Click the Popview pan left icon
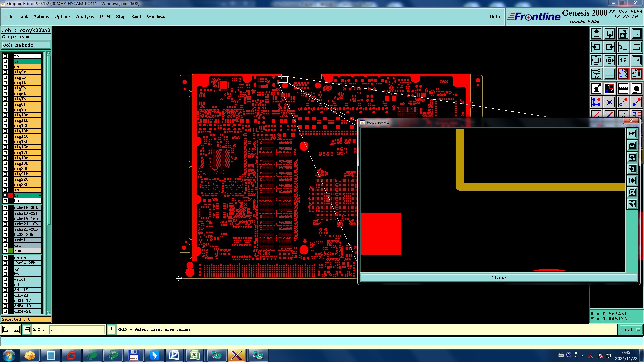The height and width of the screenshot is (362, 644). pyautogui.click(x=632, y=169)
